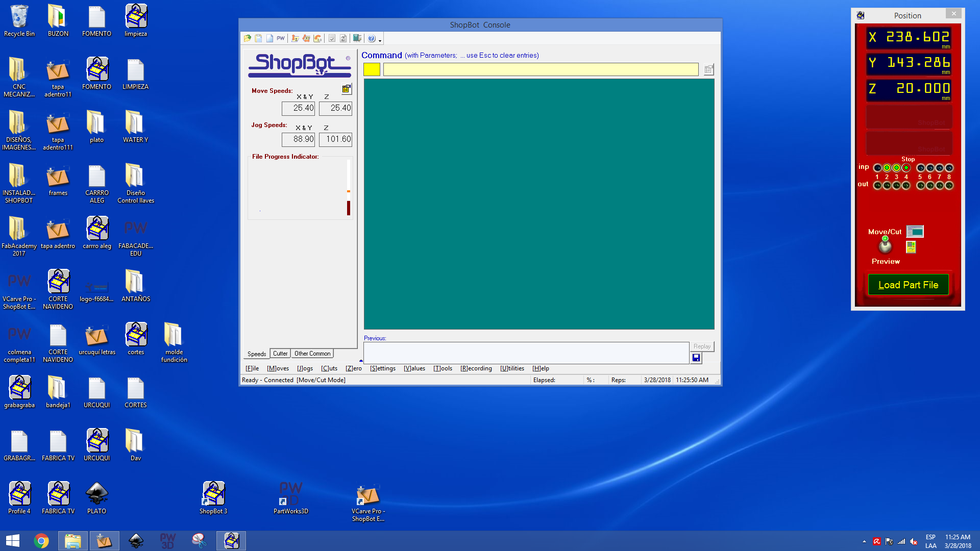
Task: Open the [U]tilities menu
Action: pyautogui.click(x=512, y=368)
